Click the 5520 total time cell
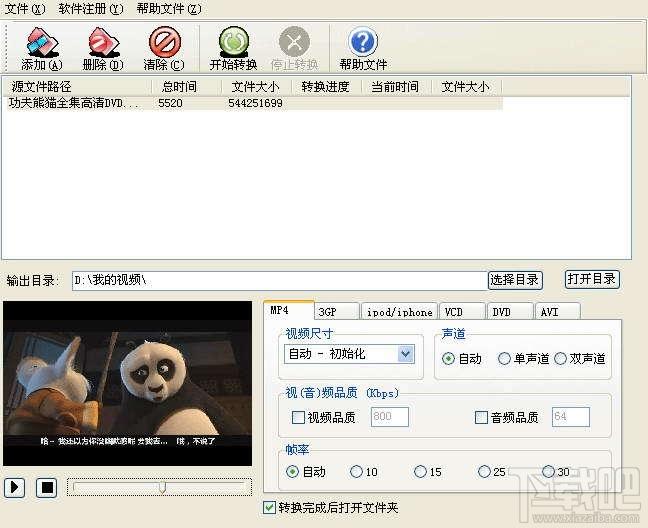648x528 pixels. (x=170, y=103)
